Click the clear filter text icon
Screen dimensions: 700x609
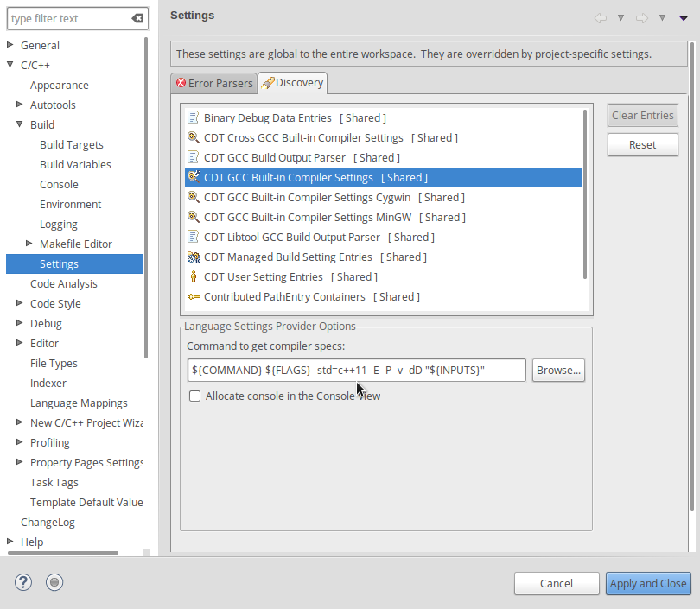point(137,18)
